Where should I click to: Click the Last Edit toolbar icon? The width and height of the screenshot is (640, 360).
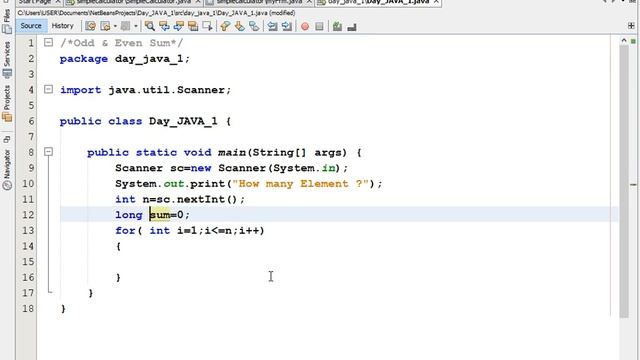[x=90, y=26]
